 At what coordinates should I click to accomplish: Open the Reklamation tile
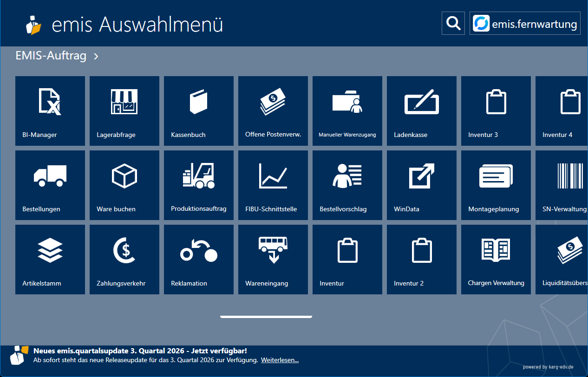point(199,260)
